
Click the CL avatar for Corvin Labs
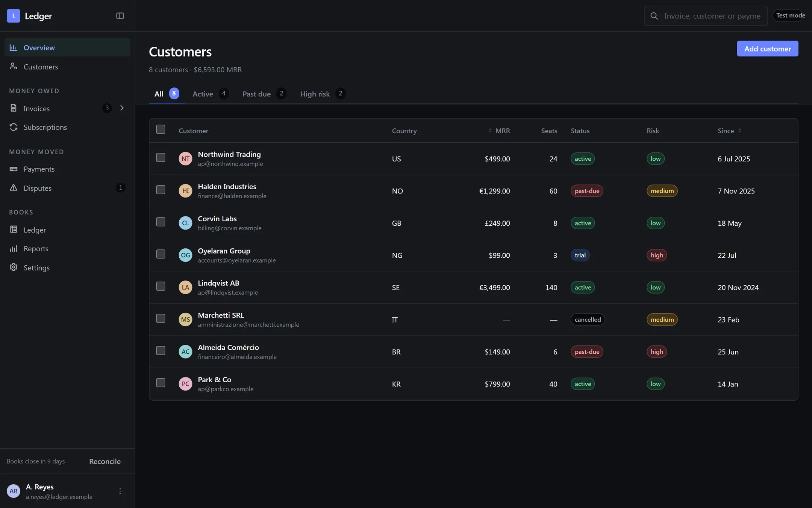185,223
